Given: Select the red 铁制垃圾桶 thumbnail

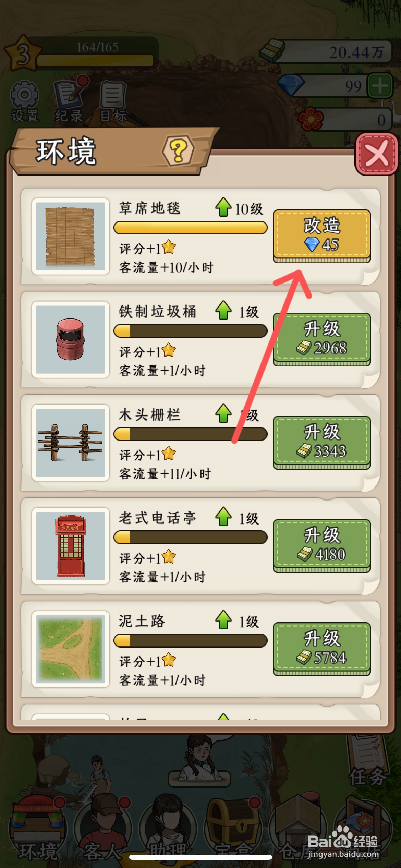Looking at the screenshot, I should coord(70,339).
